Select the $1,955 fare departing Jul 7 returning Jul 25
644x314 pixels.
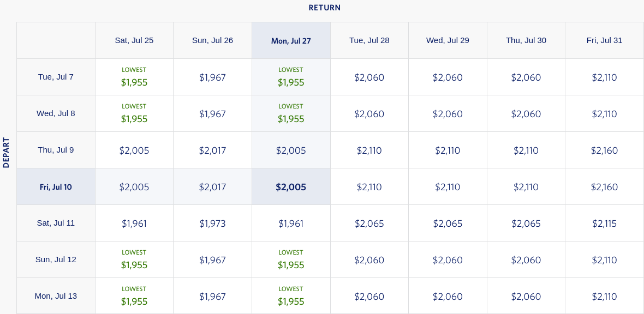134,77
